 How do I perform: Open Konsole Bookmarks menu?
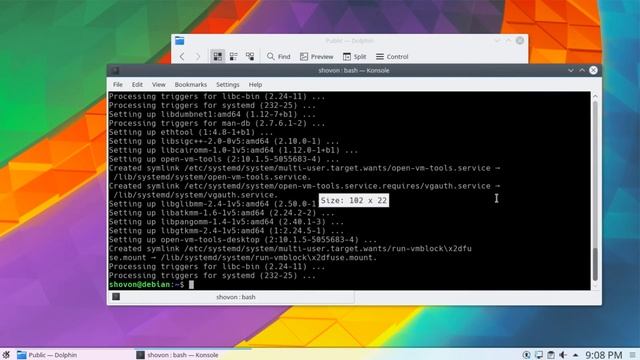point(191,84)
